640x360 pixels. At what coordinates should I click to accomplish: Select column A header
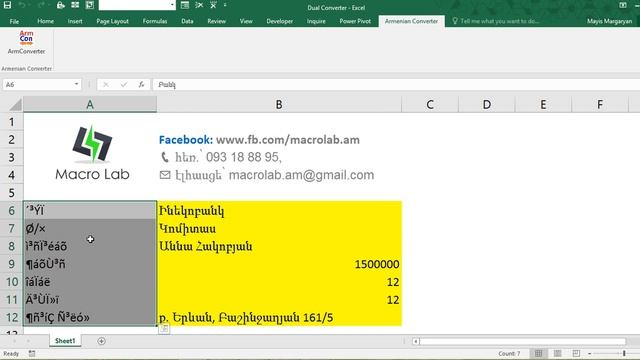tap(90, 104)
